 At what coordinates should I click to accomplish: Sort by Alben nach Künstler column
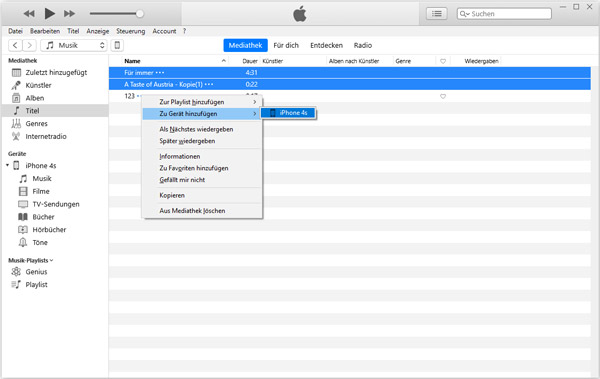point(354,61)
